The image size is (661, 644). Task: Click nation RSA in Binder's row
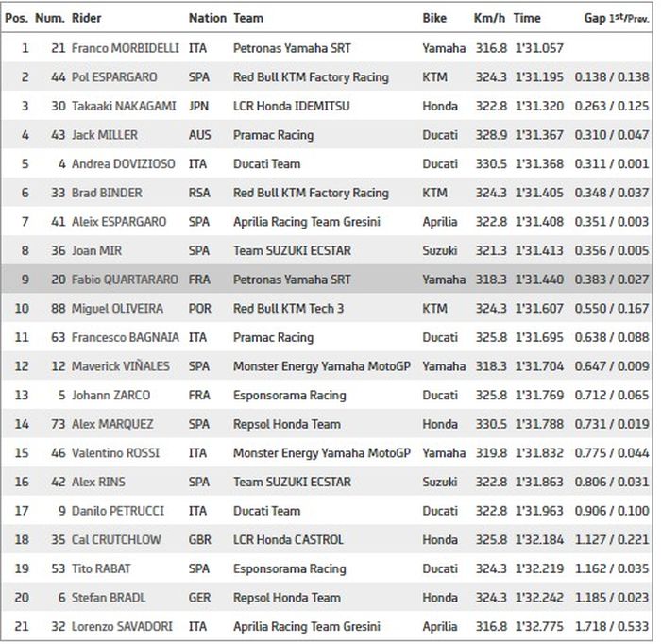[x=199, y=193]
